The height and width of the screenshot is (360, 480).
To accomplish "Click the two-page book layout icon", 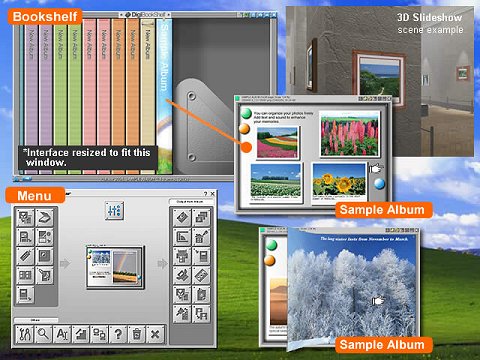I will pyautogui.click(x=25, y=275).
